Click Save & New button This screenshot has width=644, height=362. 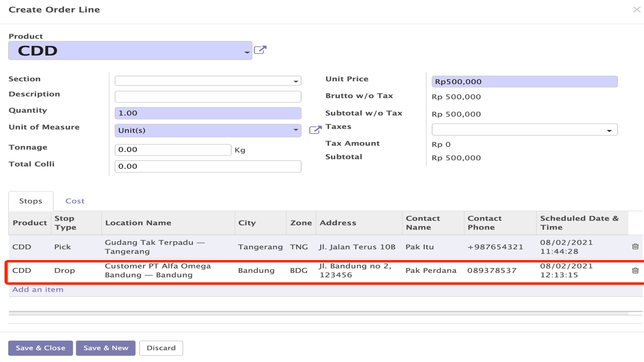coord(106,348)
